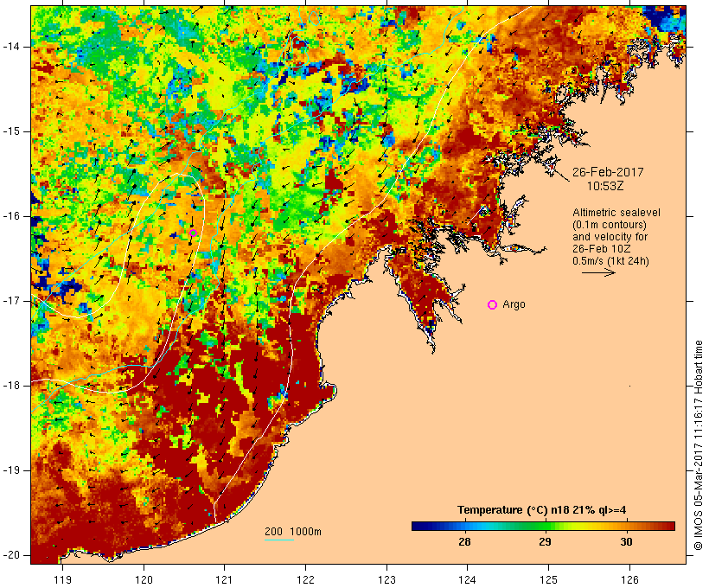This screenshot has height=588, width=709.
Task: Click the dark red end of the temperature scale
Action: coord(670,526)
